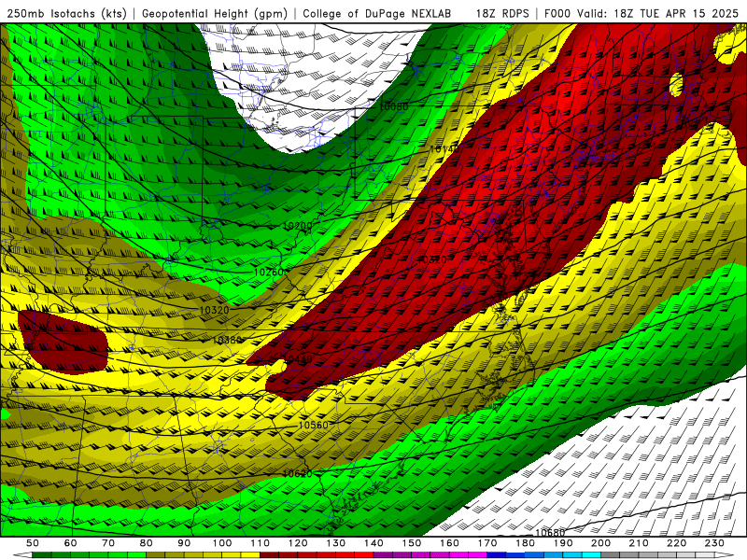747x560 pixels.
Task: Click the 190 value on the color scale
Action: pos(563,543)
